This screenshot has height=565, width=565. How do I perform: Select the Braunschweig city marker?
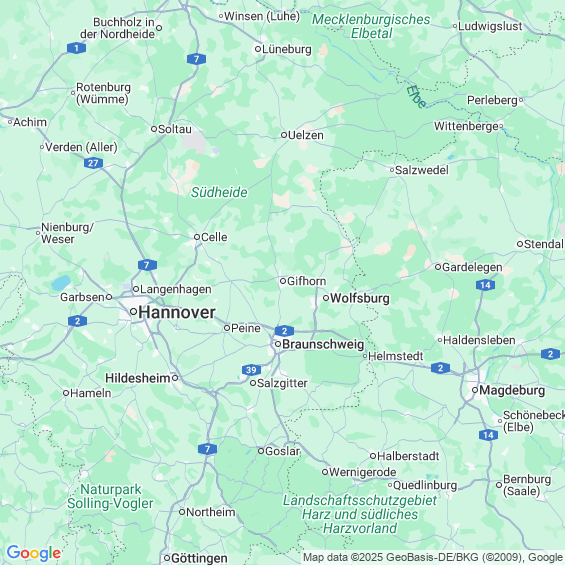pyautogui.click(x=278, y=344)
